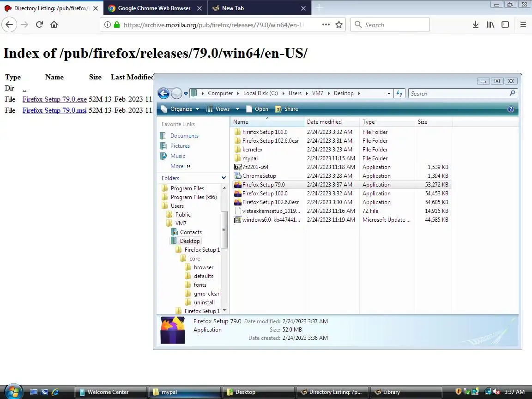Select the vistaexkernsetup 7Z file
Image resolution: width=532 pixels, height=399 pixels.
[x=341, y=211]
